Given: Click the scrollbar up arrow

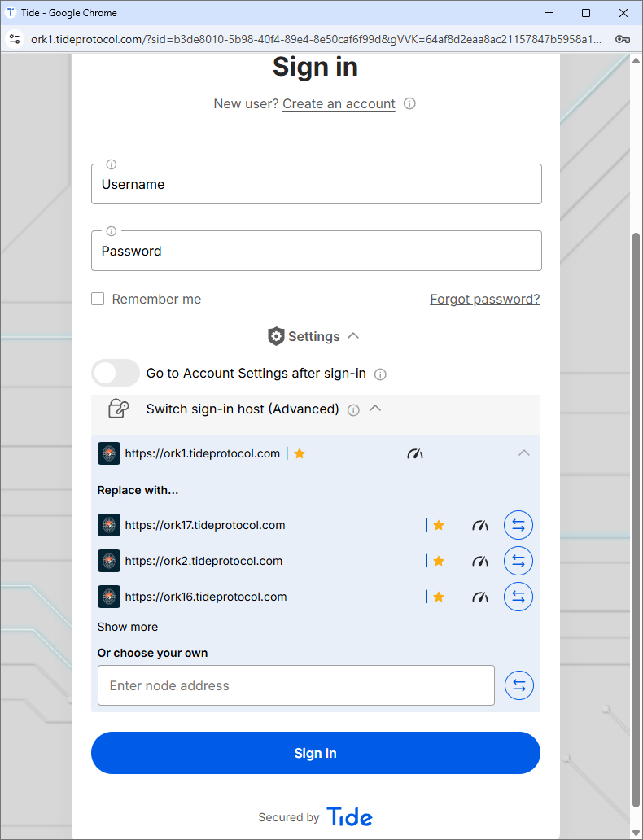Looking at the screenshot, I should (x=636, y=60).
